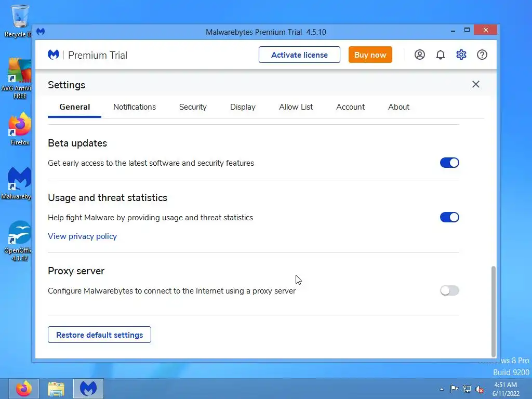Open Firefox from the taskbar
The height and width of the screenshot is (399, 532).
pos(24,389)
